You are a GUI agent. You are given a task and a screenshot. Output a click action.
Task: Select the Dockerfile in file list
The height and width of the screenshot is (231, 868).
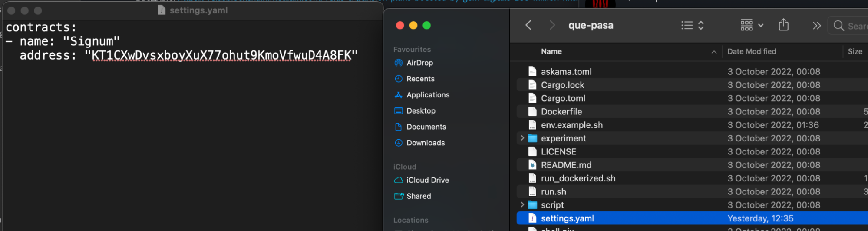(x=561, y=112)
